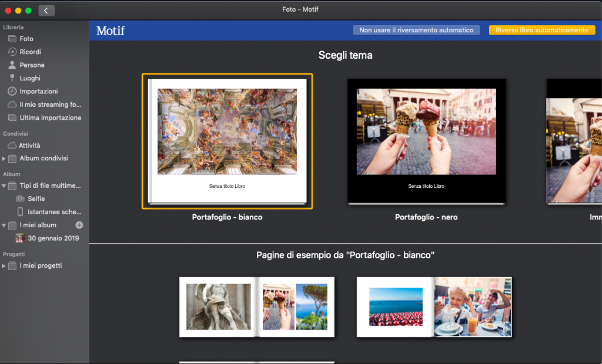The image size is (602, 364).
Task: Click the Selfie album label
Action: (36, 198)
